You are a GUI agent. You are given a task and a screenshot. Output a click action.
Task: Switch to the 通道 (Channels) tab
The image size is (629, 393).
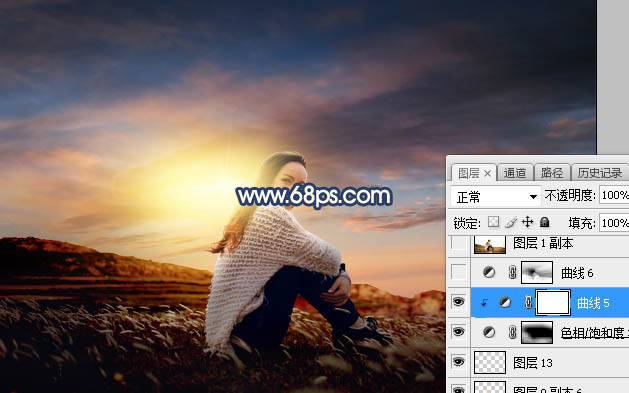tap(515, 173)
